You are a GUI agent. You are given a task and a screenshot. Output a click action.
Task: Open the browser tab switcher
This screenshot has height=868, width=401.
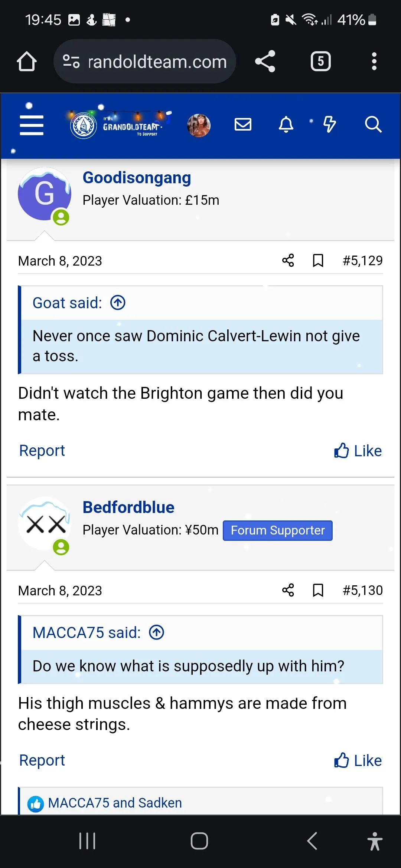click(x=320, y=62)
